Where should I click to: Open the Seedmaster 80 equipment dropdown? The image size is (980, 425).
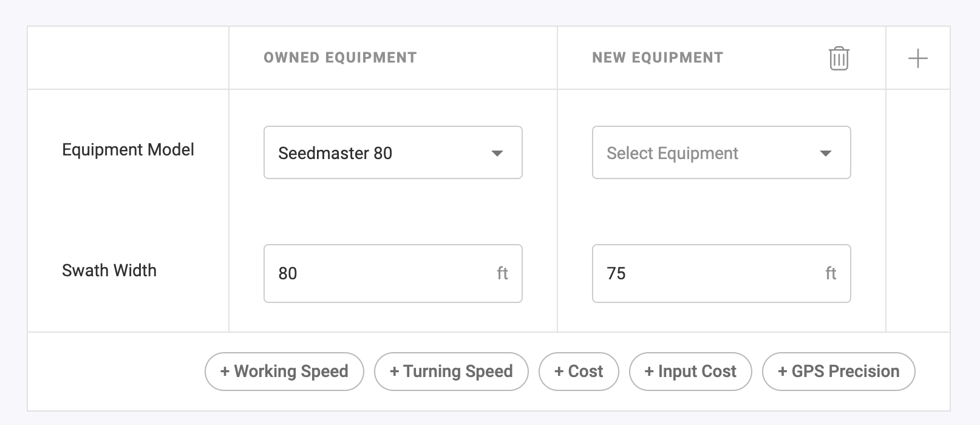tap(392, 152)
